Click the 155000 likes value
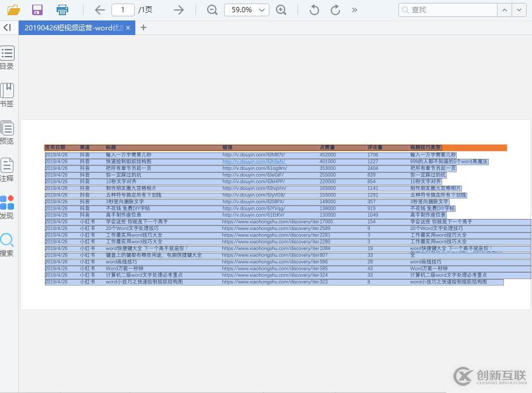Viewport: 532px width, 393px height. (x=327, y=195)
